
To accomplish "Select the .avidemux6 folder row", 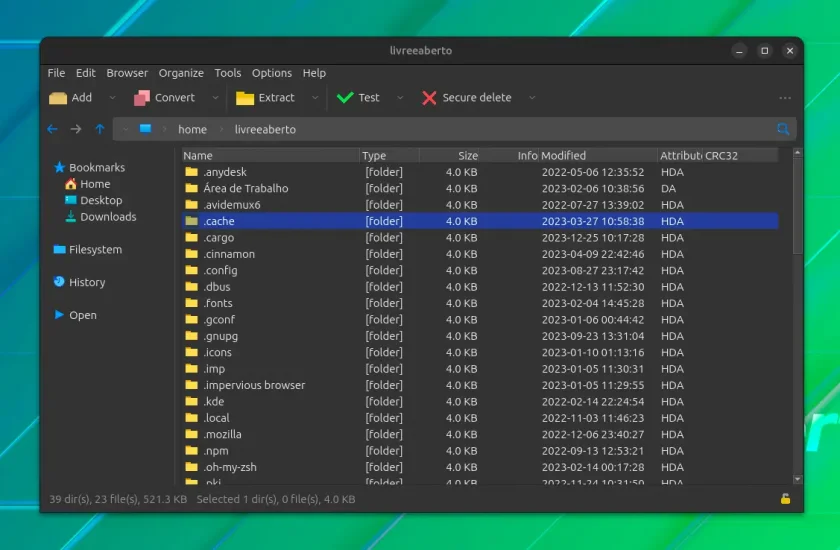I will tap(480, 205).
